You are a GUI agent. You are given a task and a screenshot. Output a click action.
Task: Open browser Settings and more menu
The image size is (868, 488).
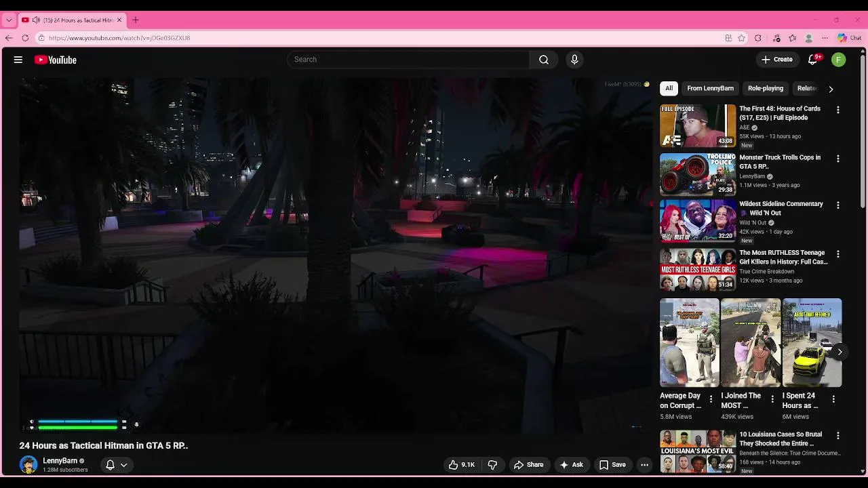coord(825,38)
